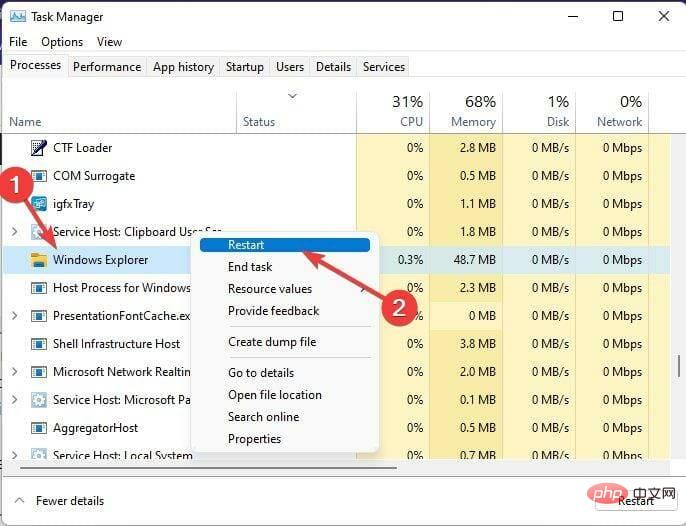686x526 pixels.
Task: Click the CTF Loader process icon
Action: tap(39, 148)
